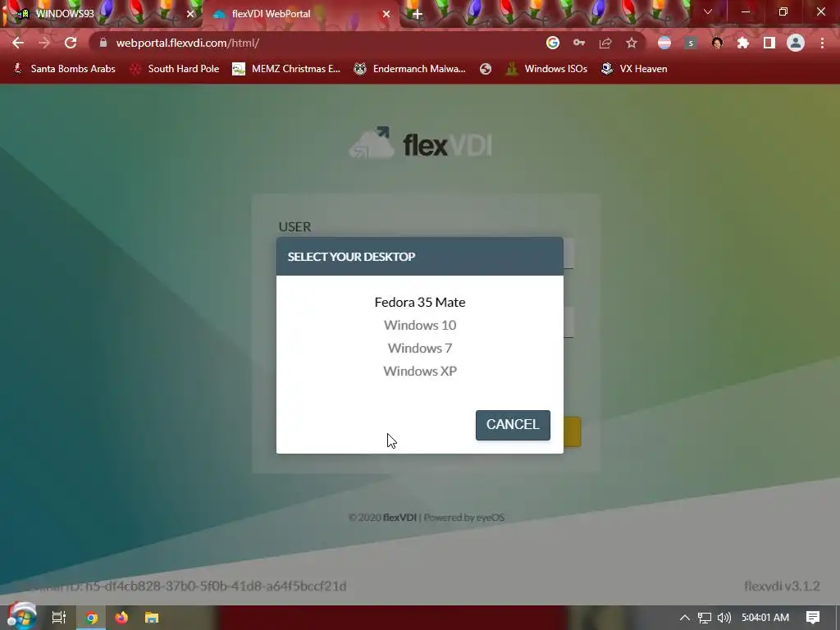Focus the webportal.flexvdi.com address bar

(322, 43)
